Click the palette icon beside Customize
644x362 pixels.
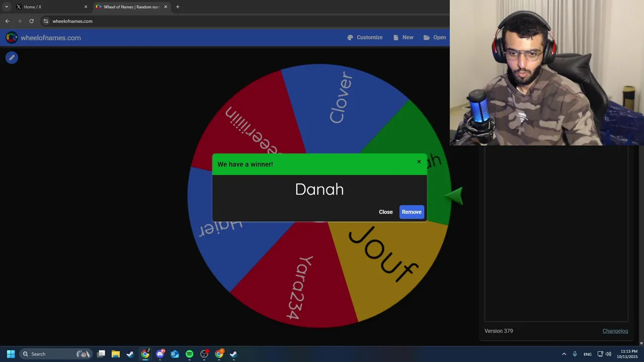tap(350, 38)
